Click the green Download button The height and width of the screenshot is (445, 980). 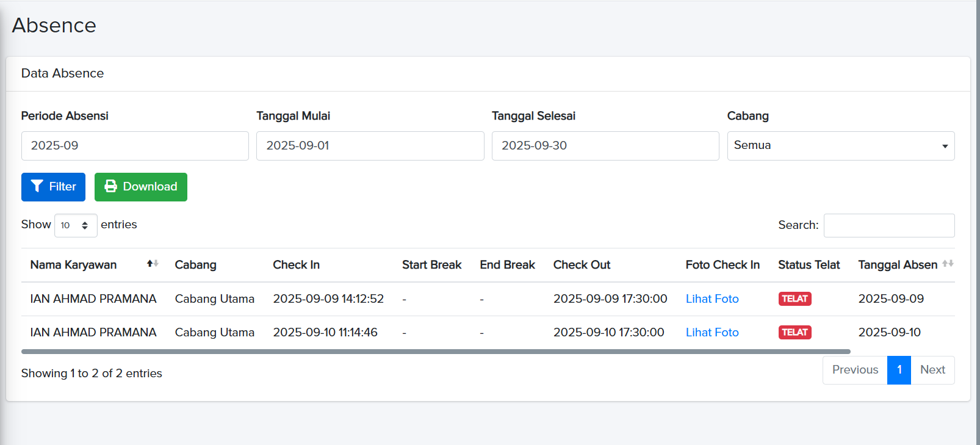(140, 187)
